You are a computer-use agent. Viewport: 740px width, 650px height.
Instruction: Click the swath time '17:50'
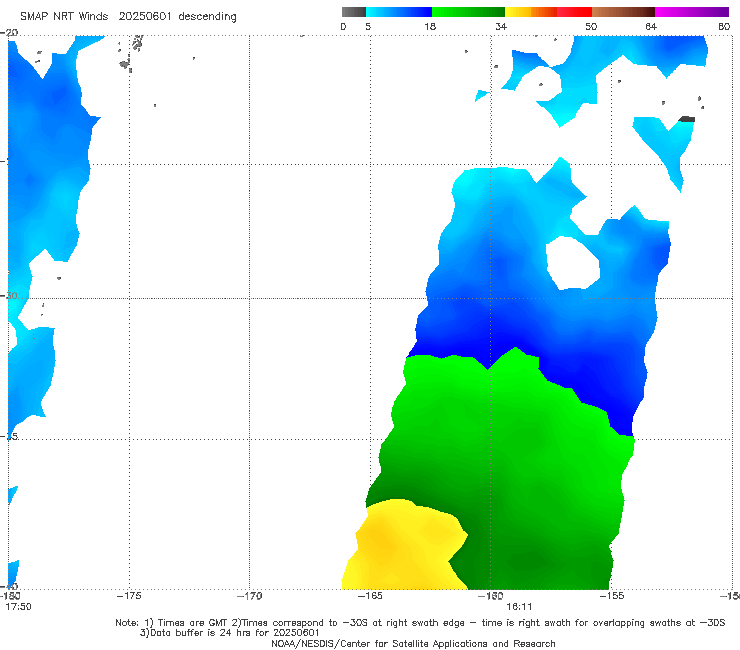coord(18,607)
